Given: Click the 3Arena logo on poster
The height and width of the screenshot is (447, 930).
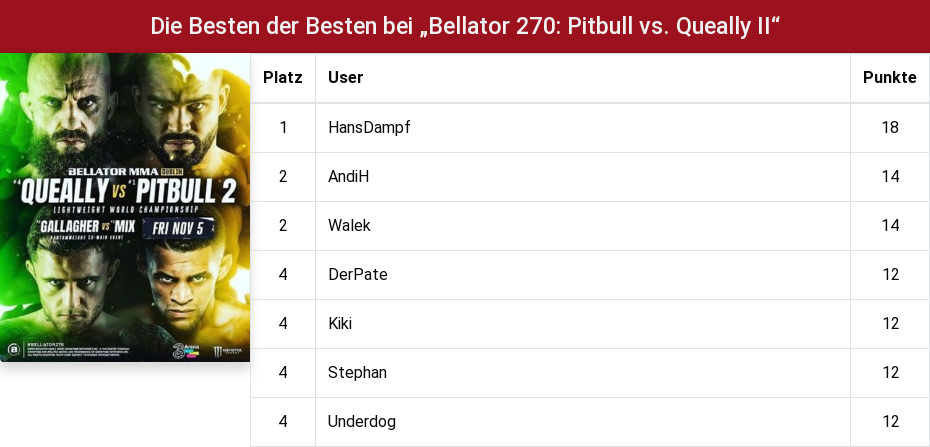Looking at the screenshot, I should click(x=186, y=350).
